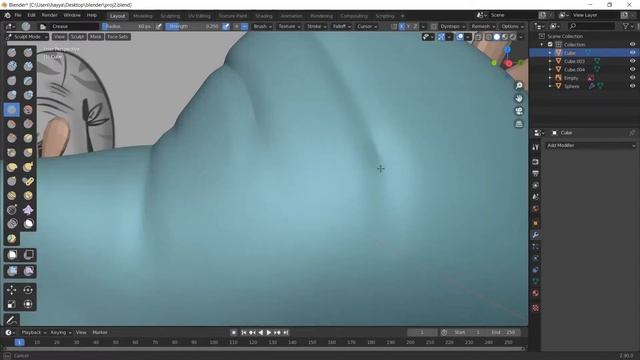The height and width of the screenshot is (360, 640).
Task: Select the Box Mask tool
Action: (12, 255)
